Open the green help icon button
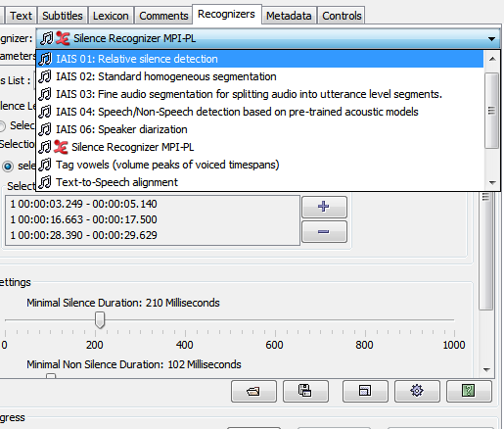This screenshot has width=504, height=429. (x=469, y=391)
